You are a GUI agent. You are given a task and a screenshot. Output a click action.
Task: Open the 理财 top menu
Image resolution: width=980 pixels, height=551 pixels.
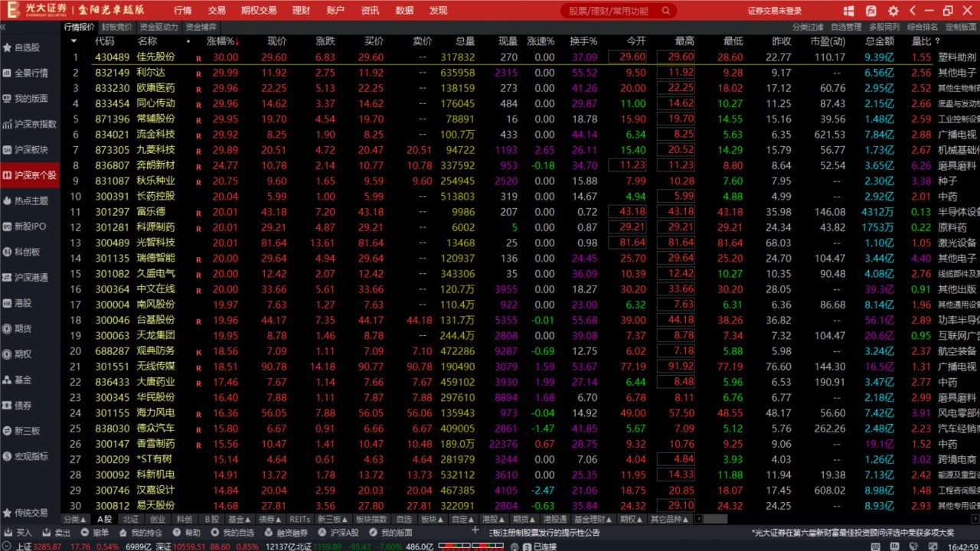click(x=302, y=11)
